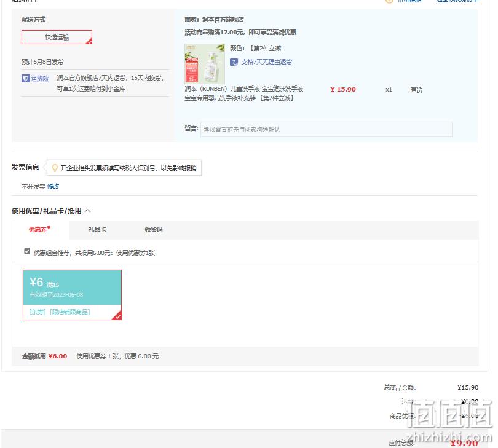
Task: Collapse the 使用优惠/礼品卡/抵用 section chevron
Action: [x=88, y=211]
